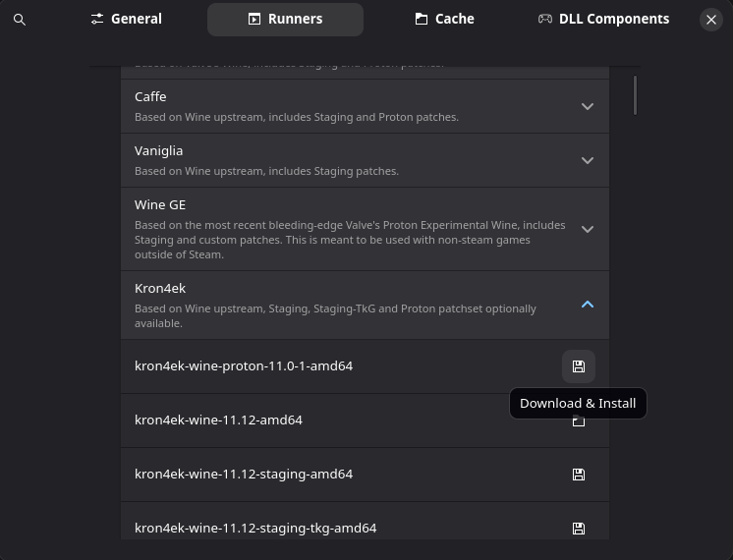The height and width of the screenshot is (560, 733).
Task: Click the save icon for kron4ek-wine-11.12-amd64
Action: (x=579, y=420)
